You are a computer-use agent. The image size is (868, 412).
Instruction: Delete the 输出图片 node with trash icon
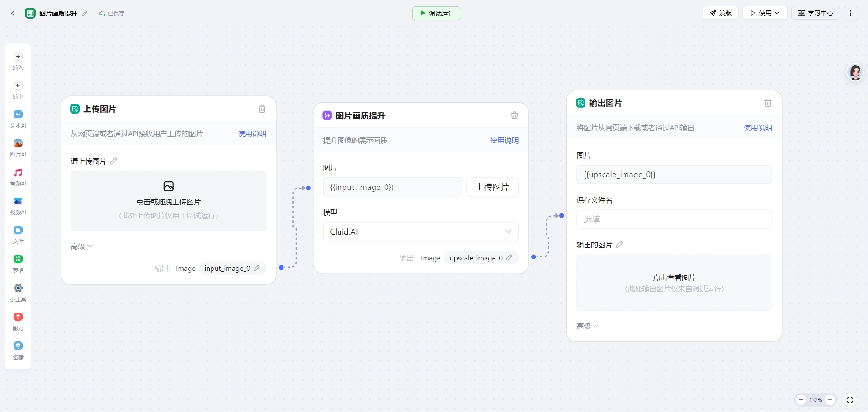(768, 103)
